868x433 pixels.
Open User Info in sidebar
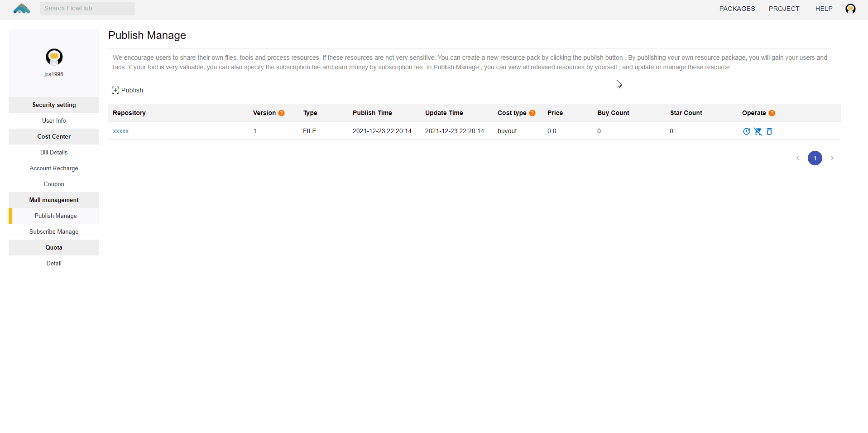[x=54, y=120]
